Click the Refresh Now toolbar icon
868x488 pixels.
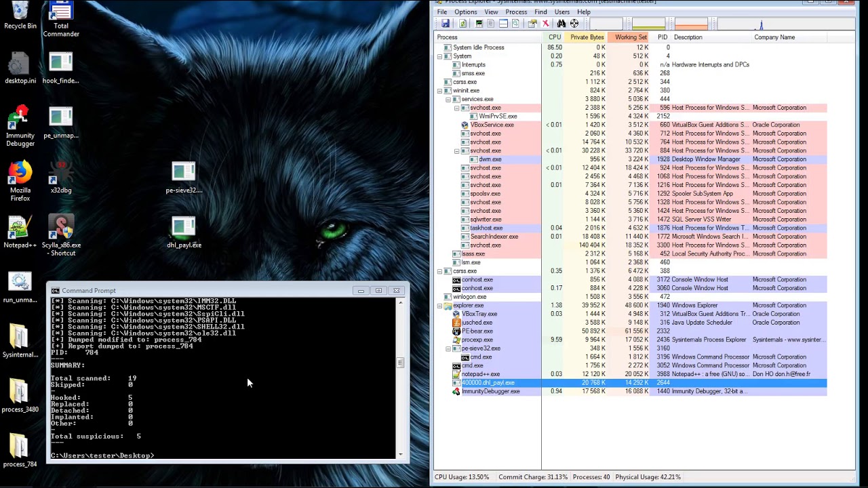click(x=462, y=24)
